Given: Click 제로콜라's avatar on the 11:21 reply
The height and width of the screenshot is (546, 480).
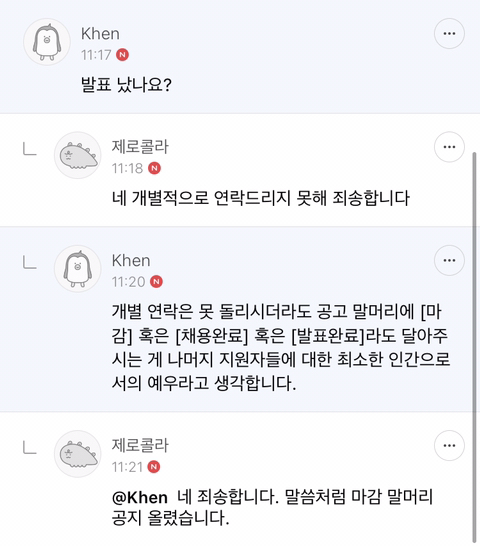Looking at the screenshot, I should (78, 454).
